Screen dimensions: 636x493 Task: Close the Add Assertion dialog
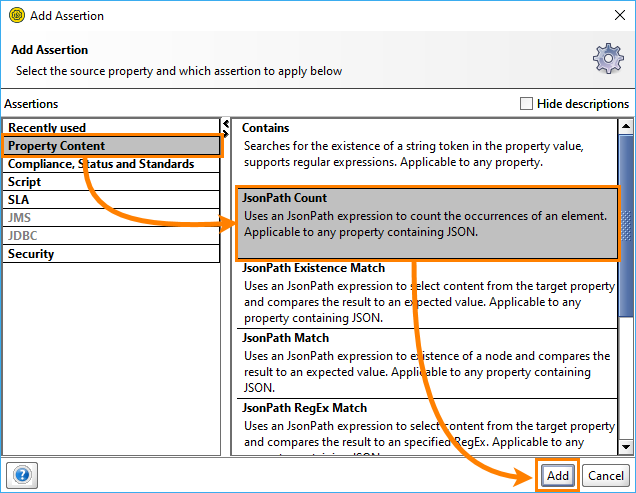619,15
